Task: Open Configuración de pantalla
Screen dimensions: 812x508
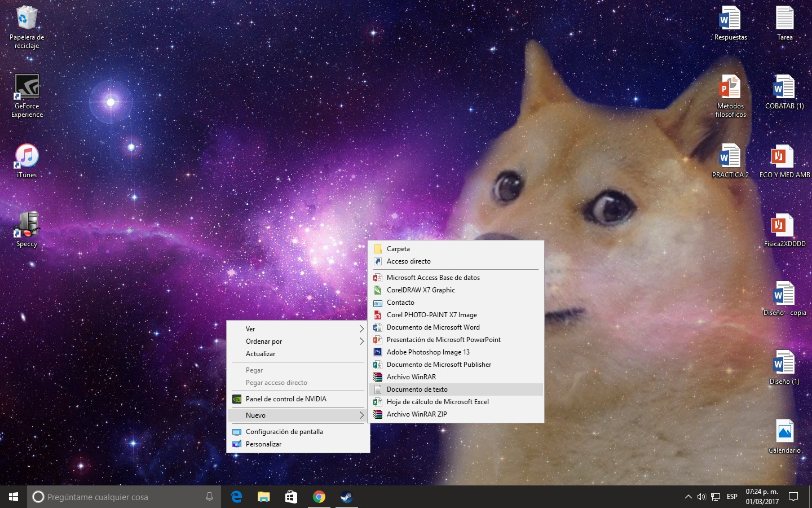Action: coord(298,432)
